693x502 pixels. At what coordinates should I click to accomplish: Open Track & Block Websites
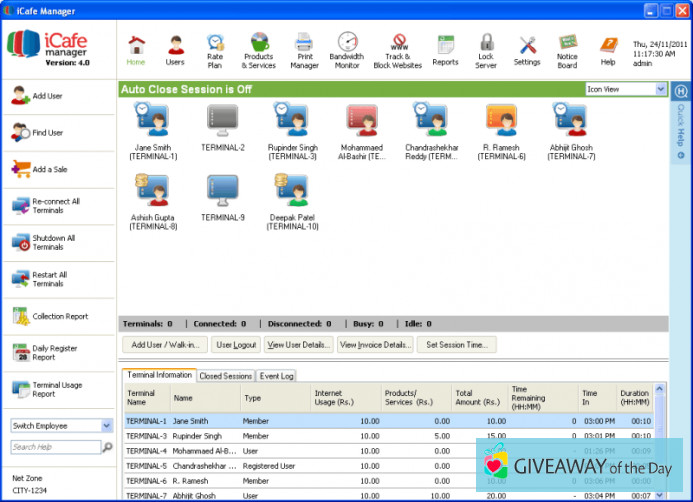coord(397,49)
